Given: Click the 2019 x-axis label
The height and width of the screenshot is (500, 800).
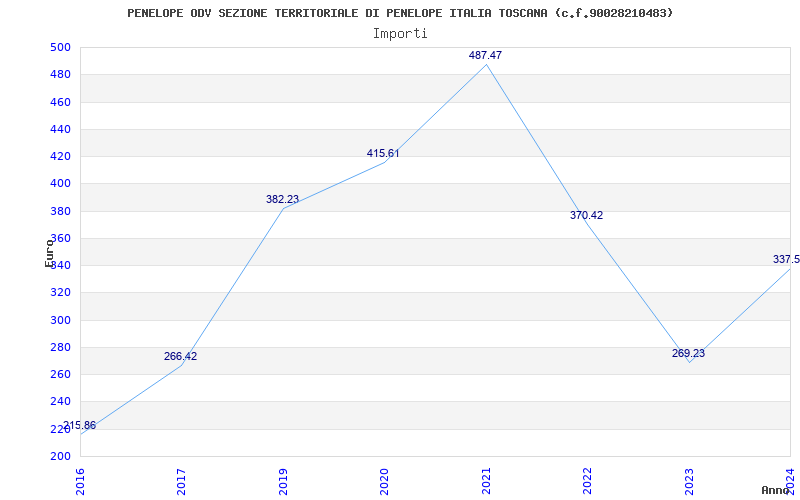Looking at the screenshot, I should (x=283, y=481).
